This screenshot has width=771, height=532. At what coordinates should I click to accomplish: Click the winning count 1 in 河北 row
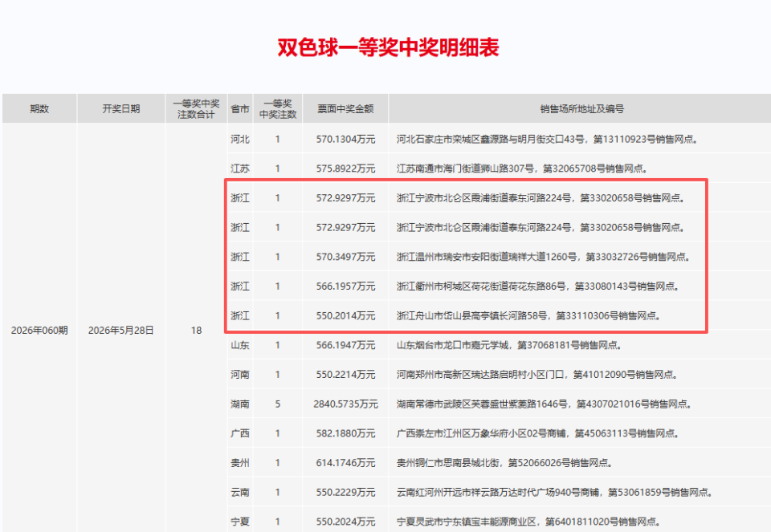[x=278, y=139]
